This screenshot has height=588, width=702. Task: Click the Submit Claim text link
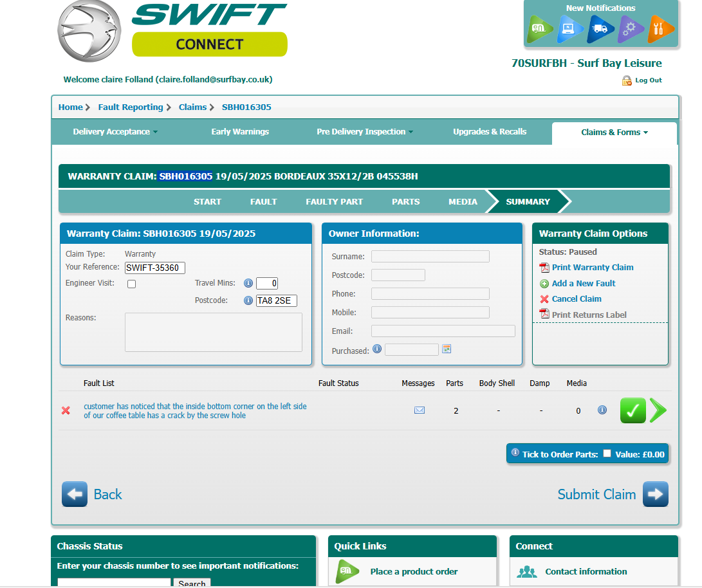pyautogui.click(x=596, y=494)
